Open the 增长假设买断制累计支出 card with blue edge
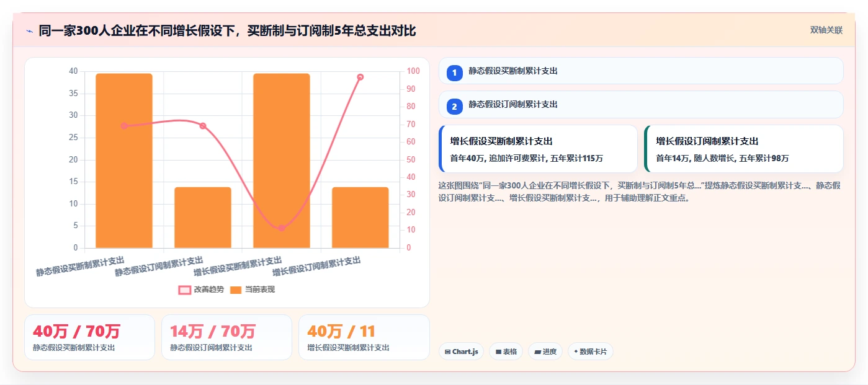Image resolution: width=868 pixels, height=385 pixels. click(538, 149)
